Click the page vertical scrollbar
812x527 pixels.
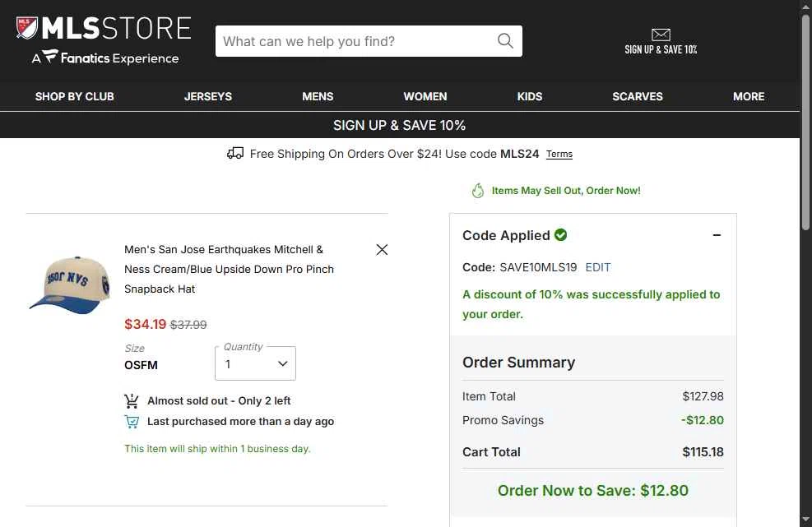pyautogui.click(x=805, y=123)
